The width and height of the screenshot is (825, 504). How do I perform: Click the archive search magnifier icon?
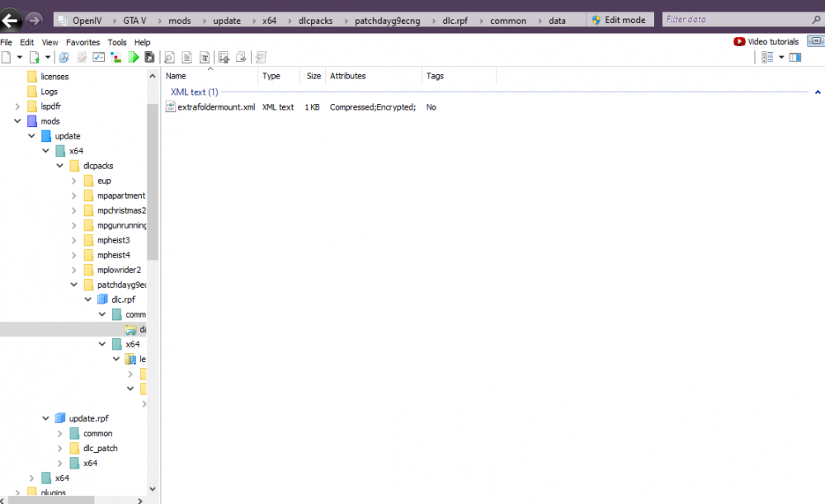coord(64,58)
